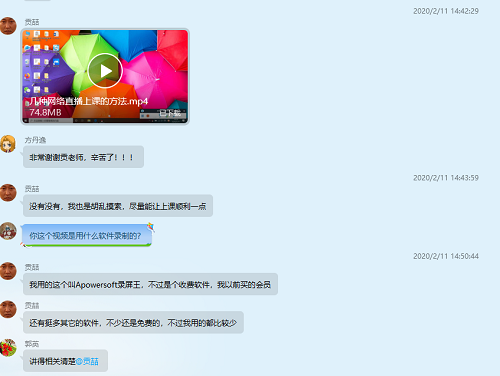Click sender name 贾喆 above Apowersoft message
This screenshot has height=376, width=500.
[32, 267]
